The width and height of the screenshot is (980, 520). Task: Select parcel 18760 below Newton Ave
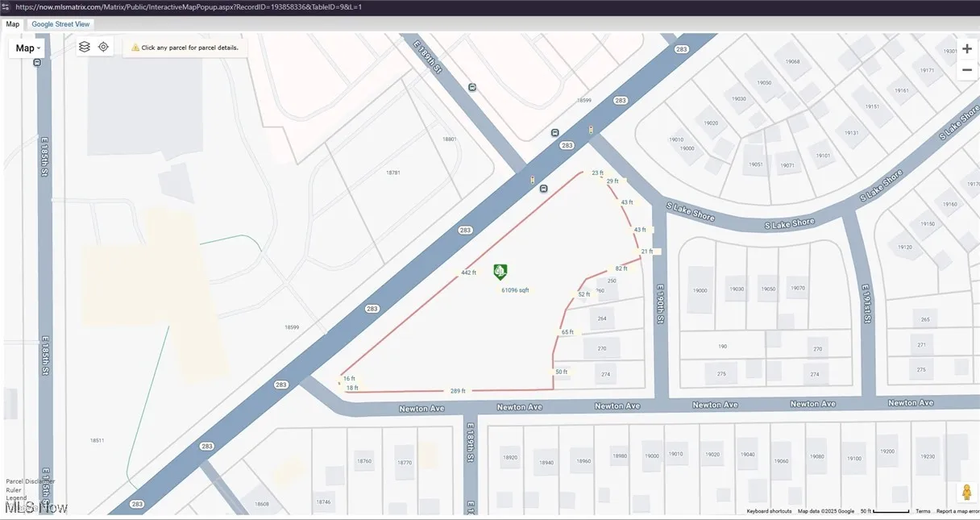(364, 462)
